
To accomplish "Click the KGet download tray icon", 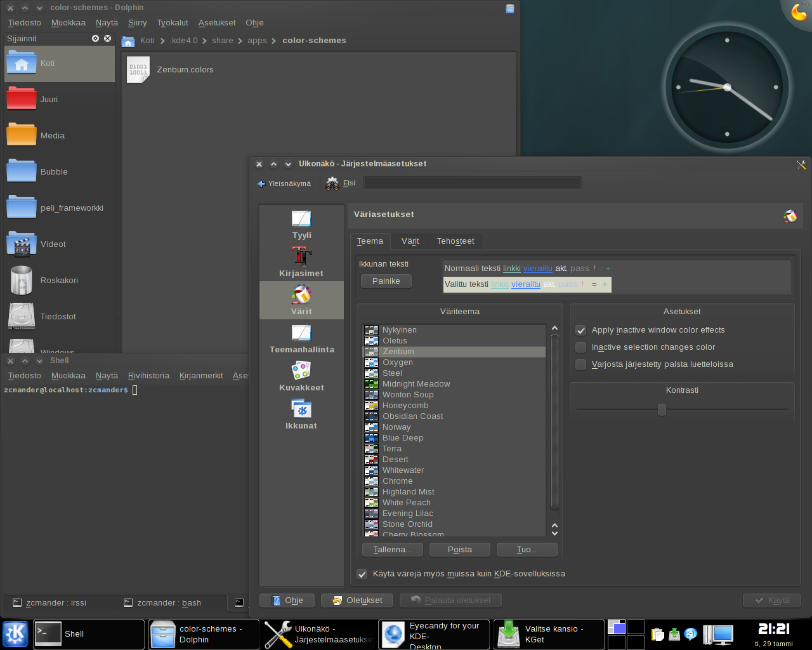I will tap(674, 634).
